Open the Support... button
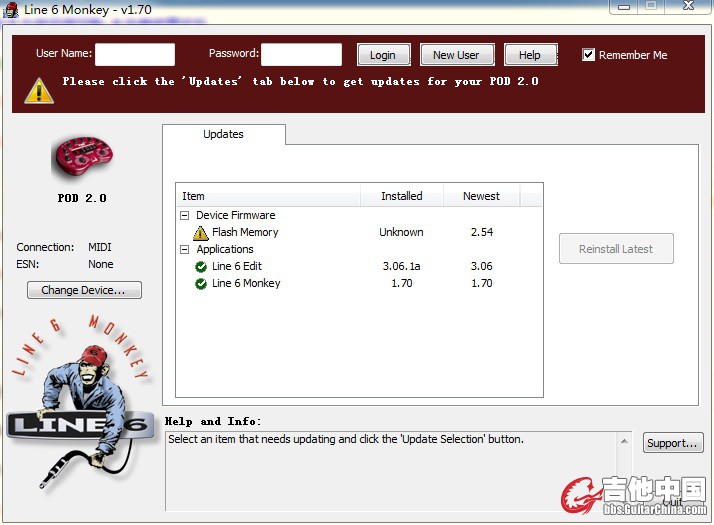 point(672,443)
